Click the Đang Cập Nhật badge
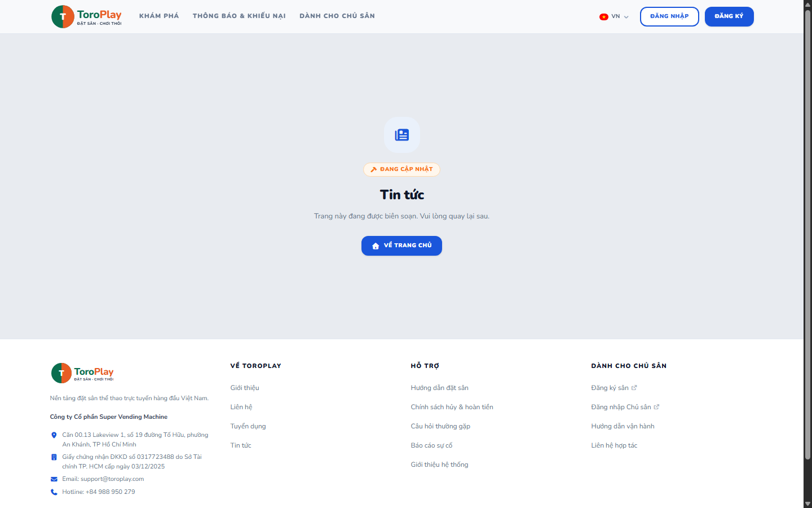This screenshot has width=812, height=508. click(401, 169)
